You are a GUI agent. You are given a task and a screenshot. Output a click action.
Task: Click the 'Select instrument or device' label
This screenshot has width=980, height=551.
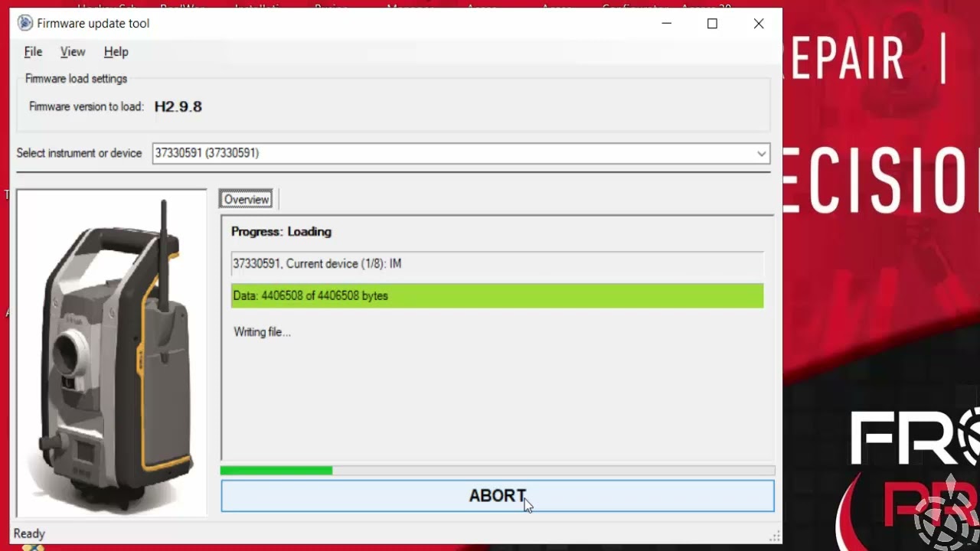click(80, 153)
